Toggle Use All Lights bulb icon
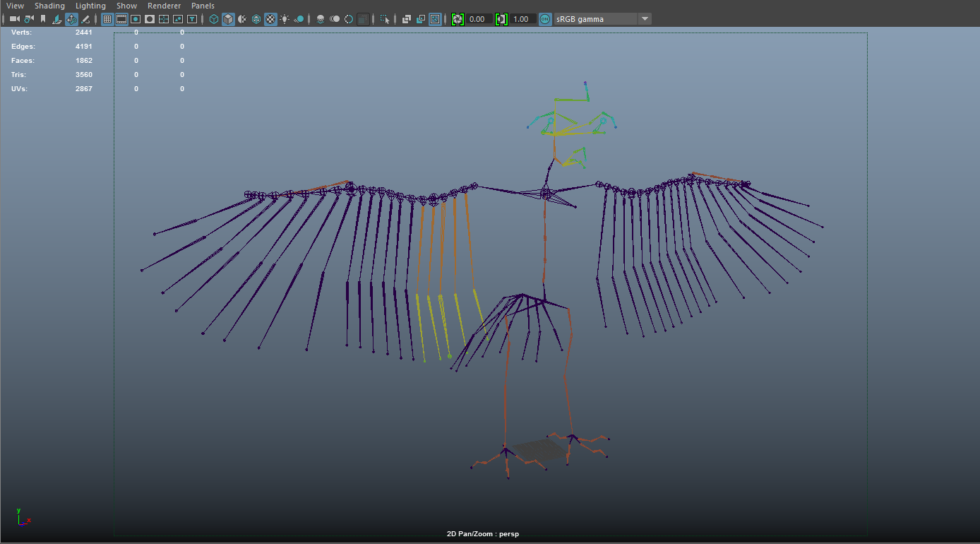Viewport: 980px width, 544px height. tap(285, 19)
